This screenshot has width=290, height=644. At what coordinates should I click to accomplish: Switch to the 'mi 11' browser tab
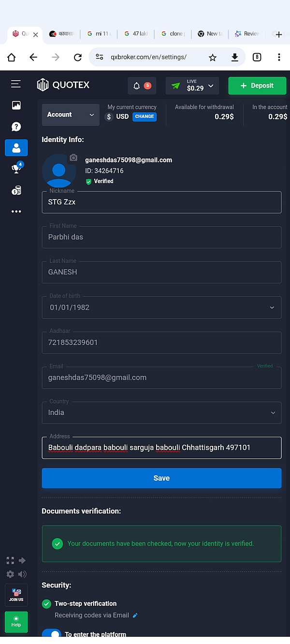click(99, 34)
